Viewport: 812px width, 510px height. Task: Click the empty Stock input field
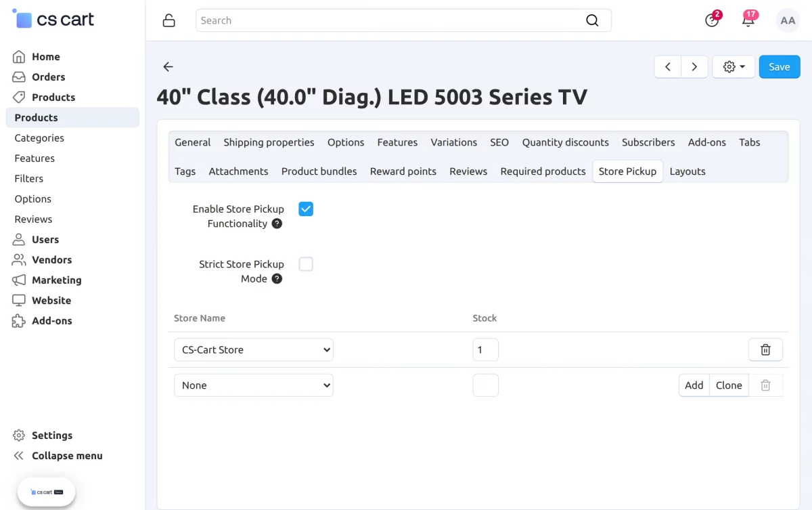pyautogui.click(x=485, y=385)
